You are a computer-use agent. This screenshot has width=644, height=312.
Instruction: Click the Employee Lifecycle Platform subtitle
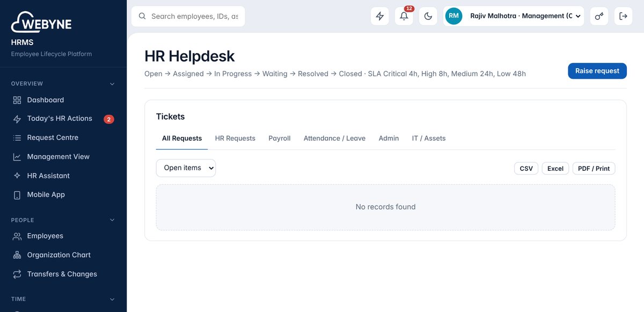point(52,54)
